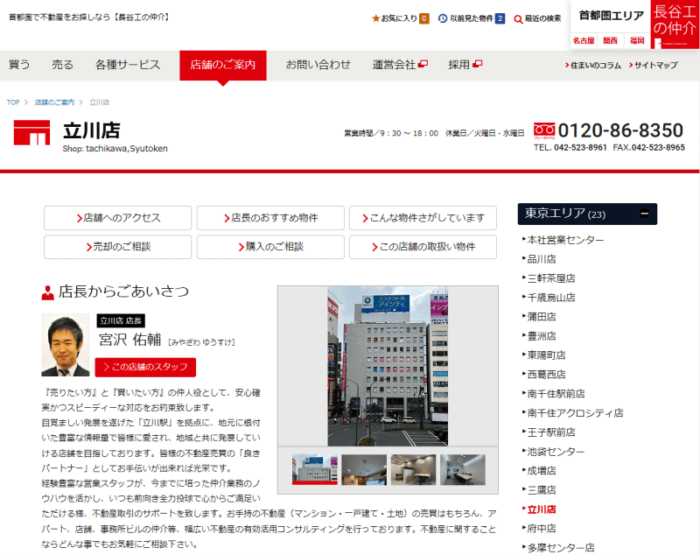The height and width of the screenshot is (555, 700).
Task: Open the 運営会社 menu item
Action: click(394, 65)
